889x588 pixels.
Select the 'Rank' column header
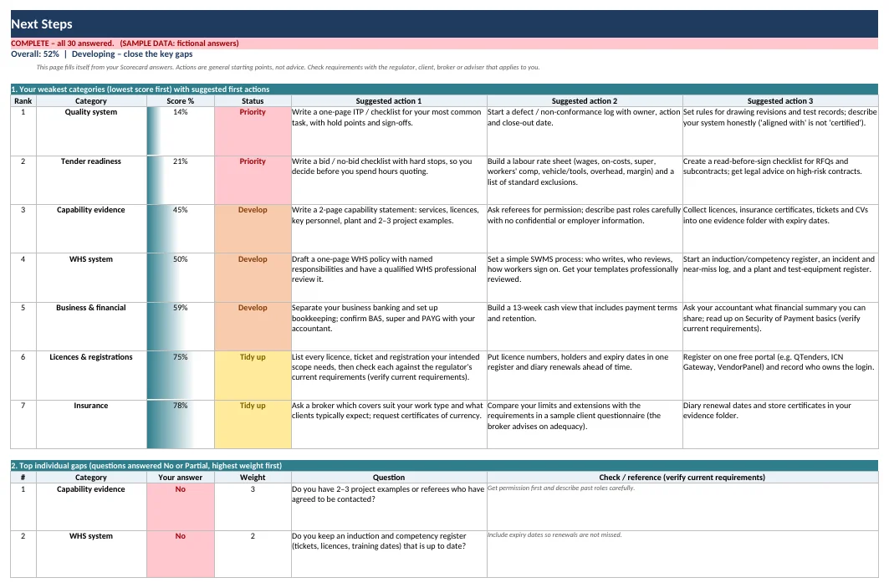(23, 101)
